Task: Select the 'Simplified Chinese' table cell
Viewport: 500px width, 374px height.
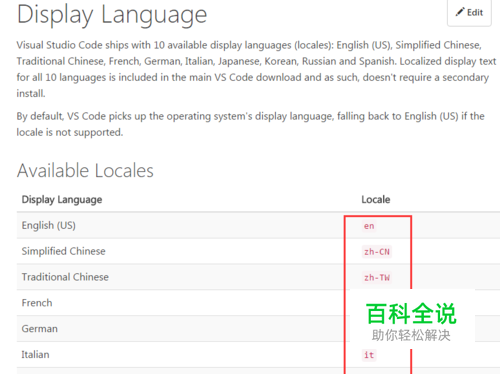Action: click(63, 251)
